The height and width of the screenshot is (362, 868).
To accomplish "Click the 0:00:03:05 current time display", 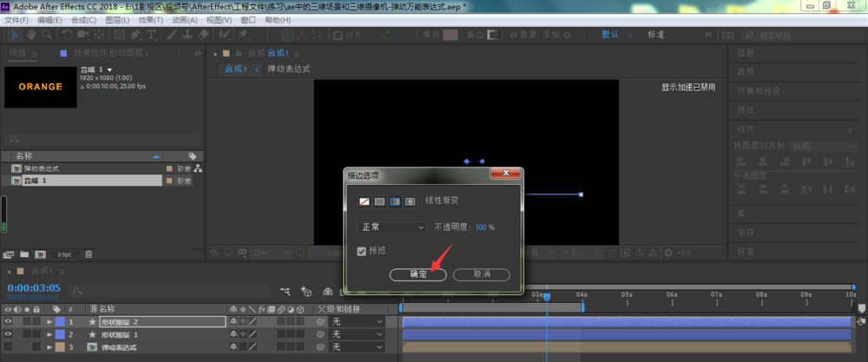I will [34, 288].
